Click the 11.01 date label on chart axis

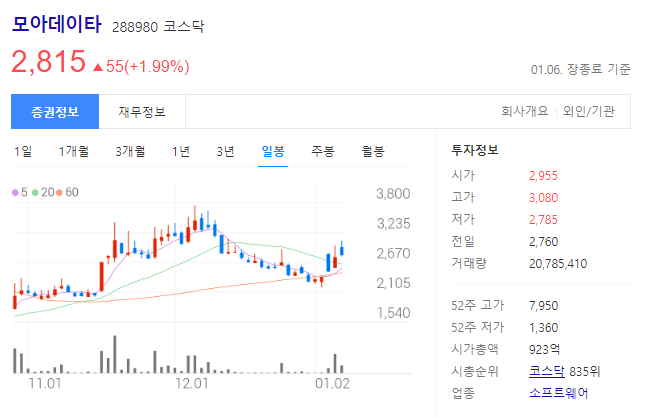coord(44,384)
